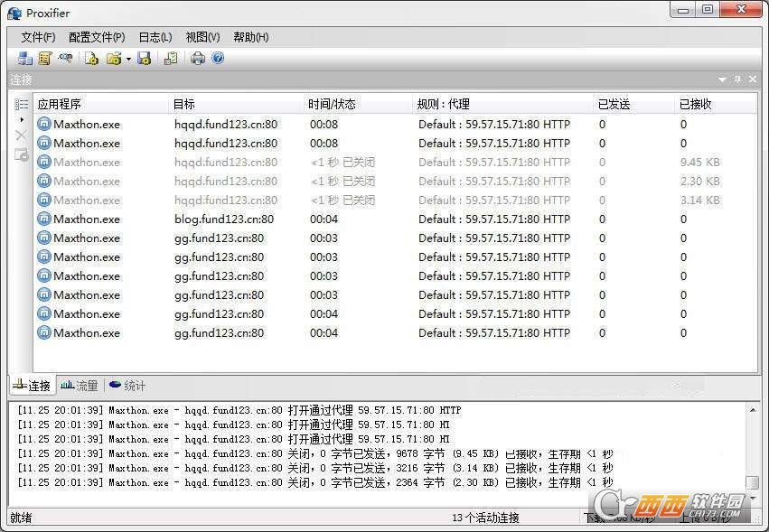769x532 pixels.
Task: Toggle the pin on the 连接 panel
Action: [x=736, y=79]
